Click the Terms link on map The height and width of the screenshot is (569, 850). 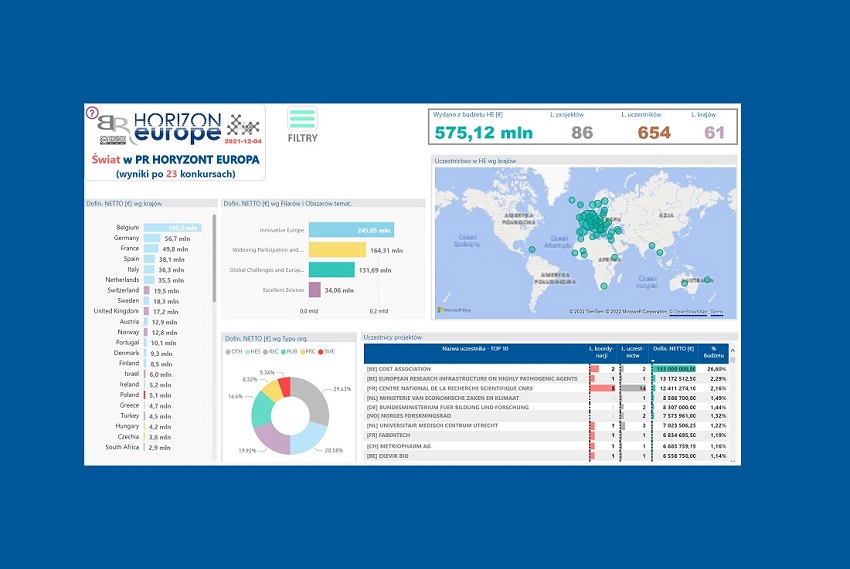[717, 312]
